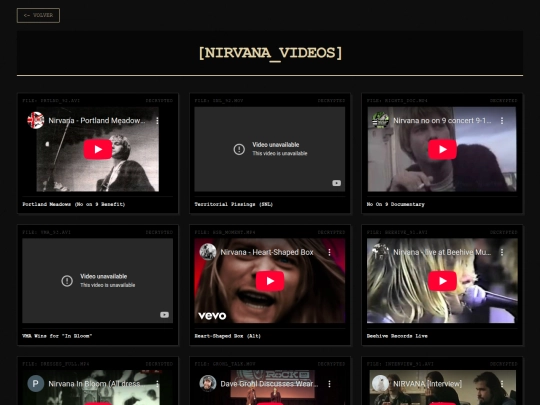
Task: Open title link 'Nirvana - live at Beehive Mu...'
Action: (x=442, y=252)
